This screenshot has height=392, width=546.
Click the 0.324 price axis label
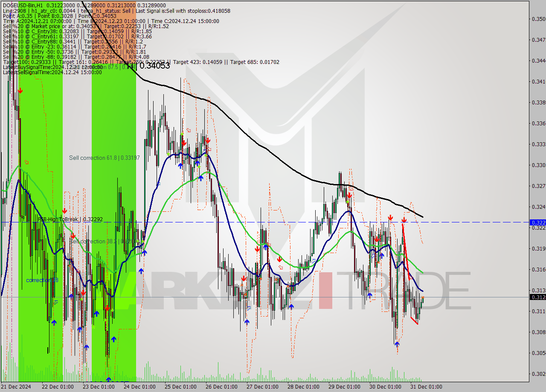click(538, 207)
